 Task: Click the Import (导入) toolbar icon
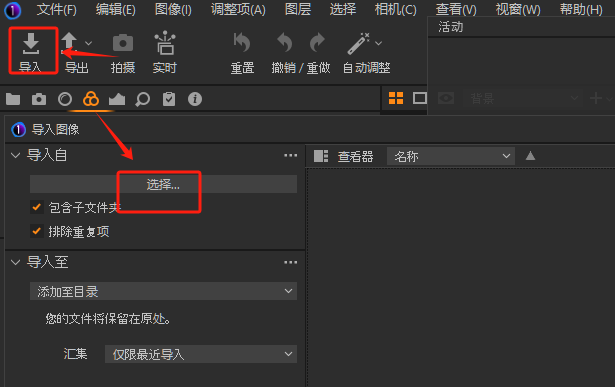point(31,44)
